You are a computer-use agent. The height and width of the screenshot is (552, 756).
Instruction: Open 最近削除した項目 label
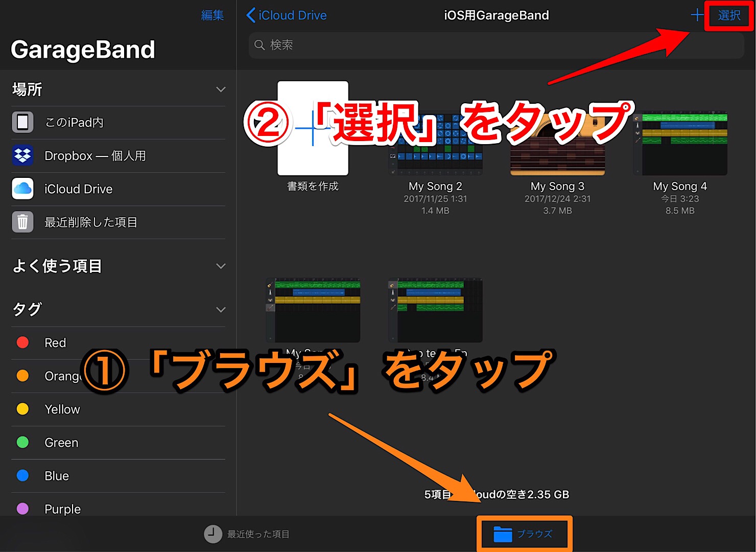91,222
